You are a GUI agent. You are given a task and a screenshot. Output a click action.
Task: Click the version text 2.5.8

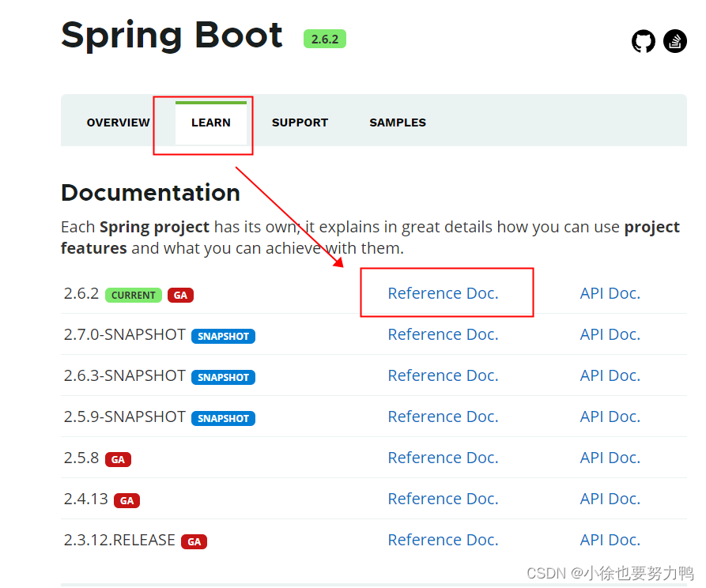coord(81,458)
